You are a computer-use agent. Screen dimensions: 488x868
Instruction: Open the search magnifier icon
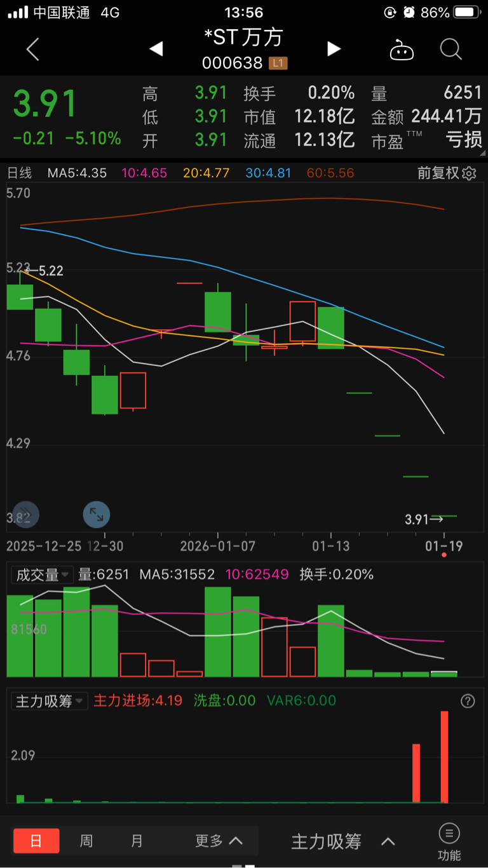(451, 49)
